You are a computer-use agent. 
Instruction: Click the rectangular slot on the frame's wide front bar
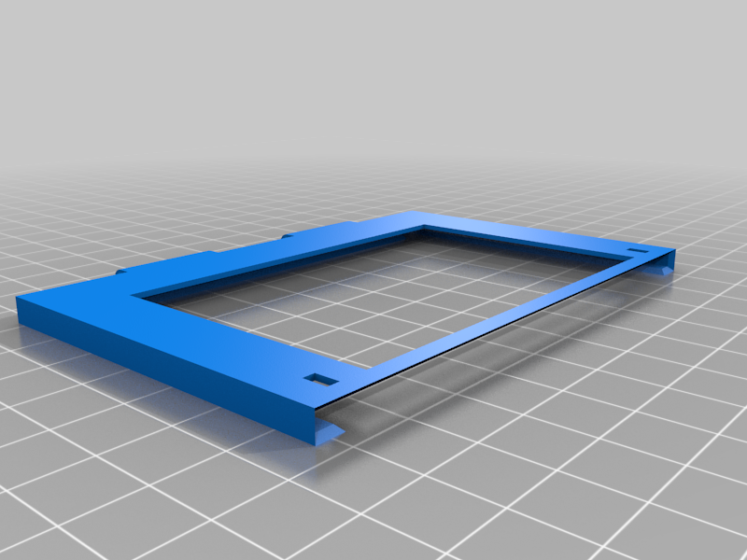pos(321,380)
